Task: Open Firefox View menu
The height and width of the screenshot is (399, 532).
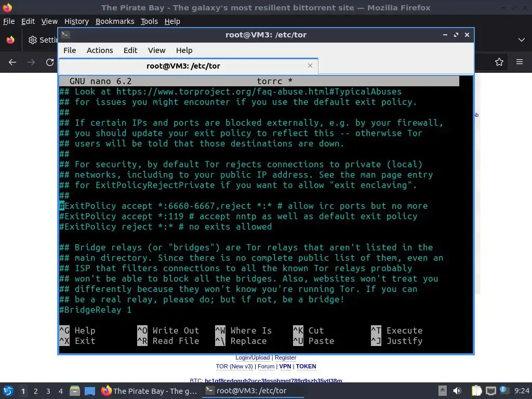Action: (49, 21)
